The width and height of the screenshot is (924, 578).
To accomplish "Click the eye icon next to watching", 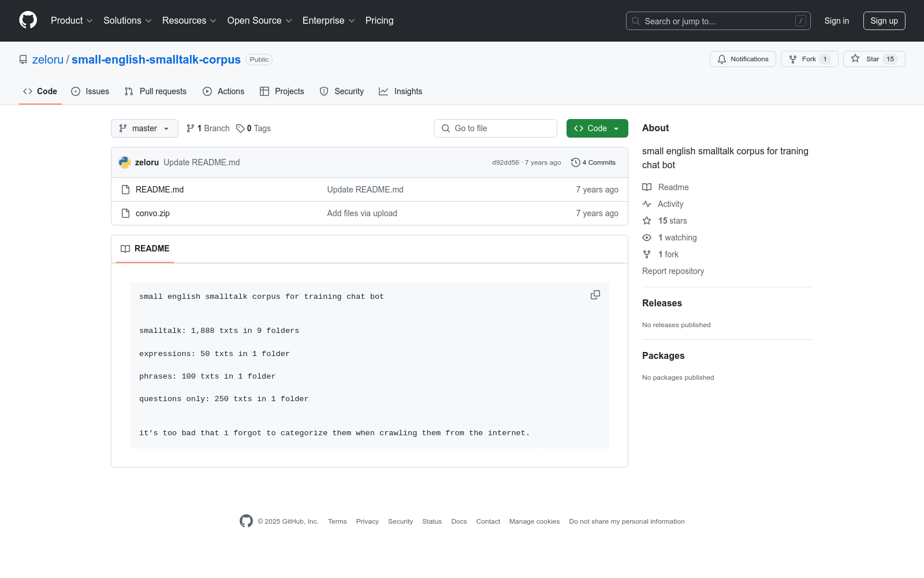I will (647, 238).
